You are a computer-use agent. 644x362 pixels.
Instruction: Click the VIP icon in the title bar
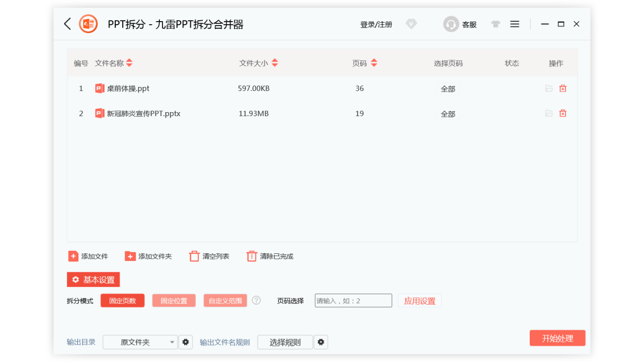coord(411,24)
